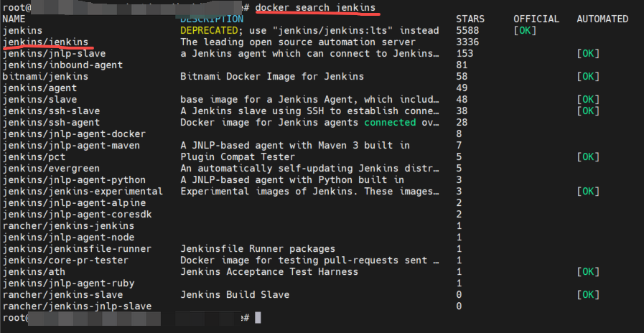Image resolution: width=644 pixels, height=333 pixels.
Task: Click 'Jenkins Acceptance Test Harness' description
Action: point(269,272)
